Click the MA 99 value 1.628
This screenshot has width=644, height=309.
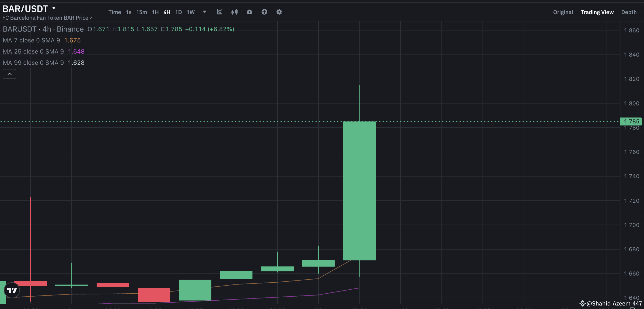pos(76,63)
